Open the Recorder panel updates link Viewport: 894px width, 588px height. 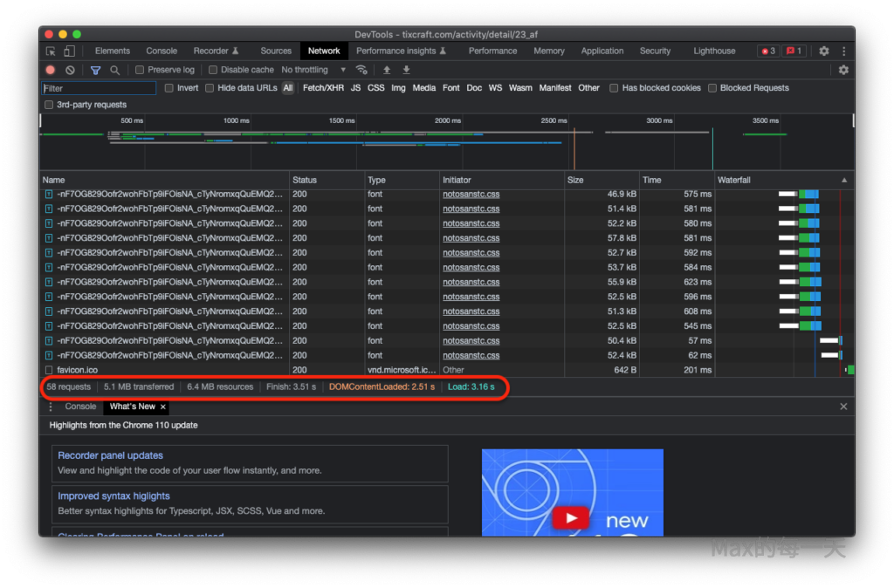(110, 455)
